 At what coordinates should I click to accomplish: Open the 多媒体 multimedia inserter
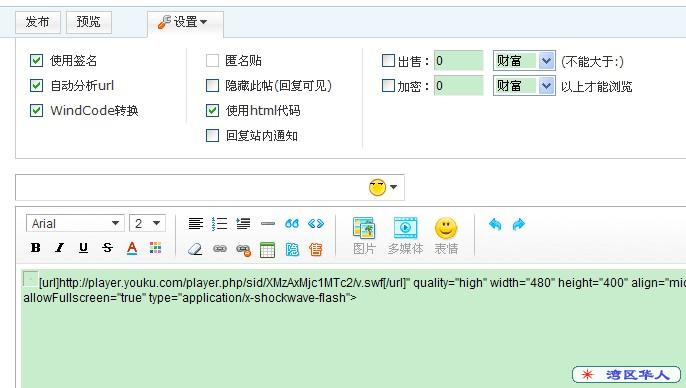406,236
